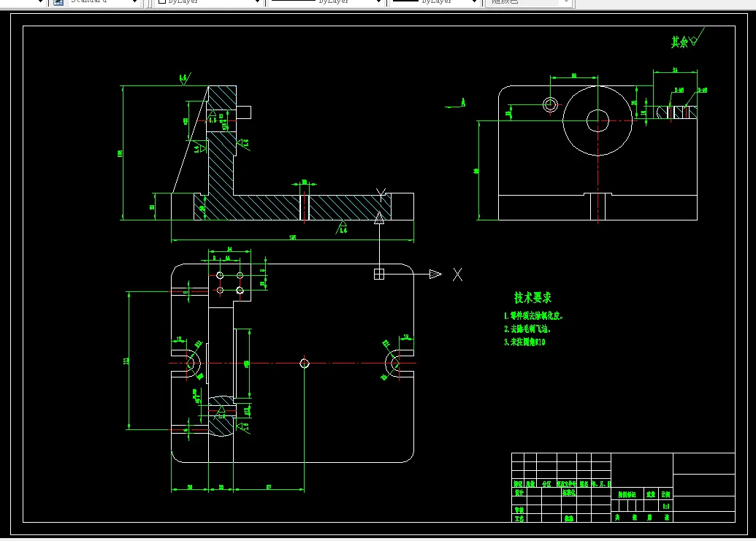756x541 pixels.
Task: Click the 比例 cell in title block
Action: (x=666, y=495)
